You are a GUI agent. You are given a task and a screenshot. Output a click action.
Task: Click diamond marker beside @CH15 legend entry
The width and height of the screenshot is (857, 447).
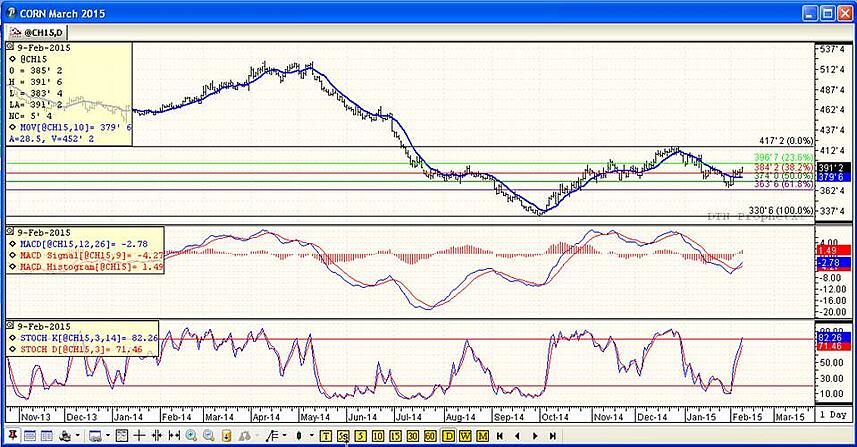point(13,59)
